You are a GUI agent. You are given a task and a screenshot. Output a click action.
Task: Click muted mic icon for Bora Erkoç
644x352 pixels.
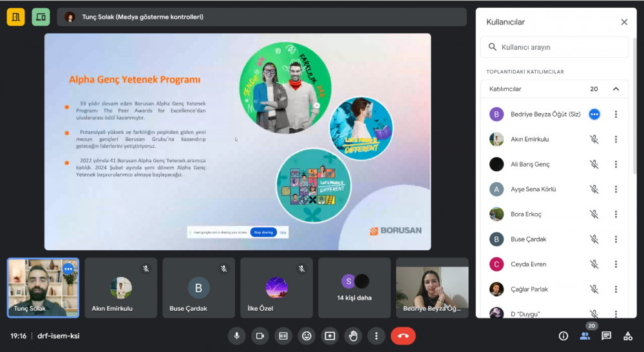coord(594,214)
